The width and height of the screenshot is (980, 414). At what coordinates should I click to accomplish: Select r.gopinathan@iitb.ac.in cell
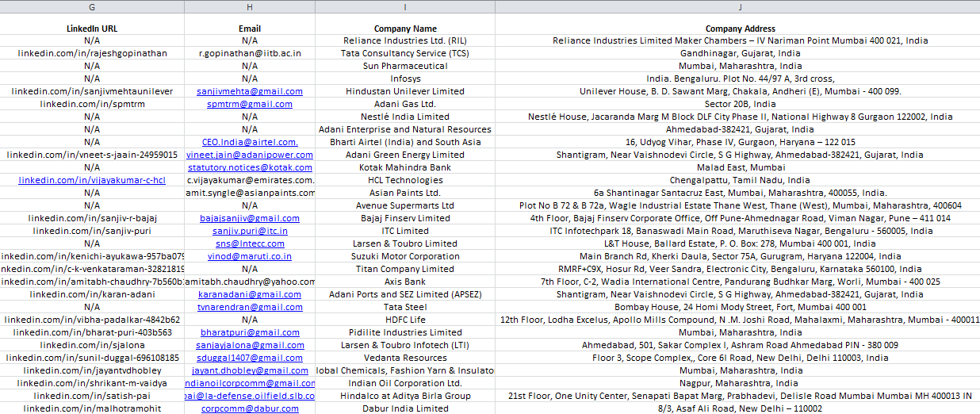pos(250,53)
